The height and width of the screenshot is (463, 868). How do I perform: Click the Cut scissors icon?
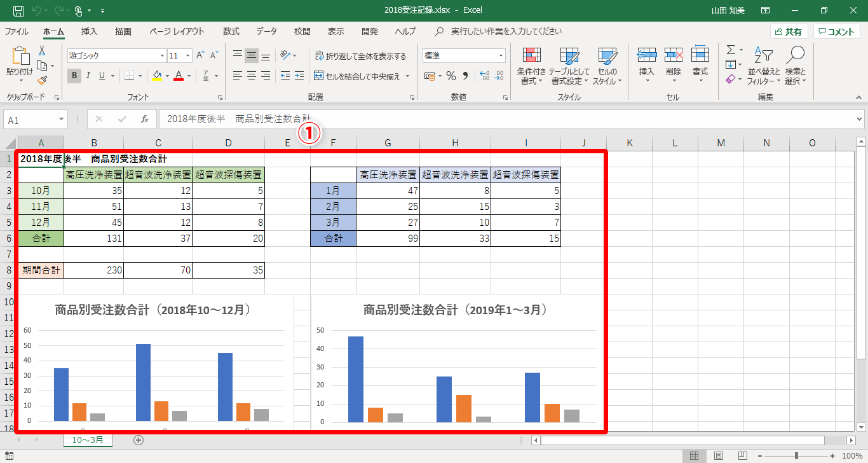coord(42,50)
